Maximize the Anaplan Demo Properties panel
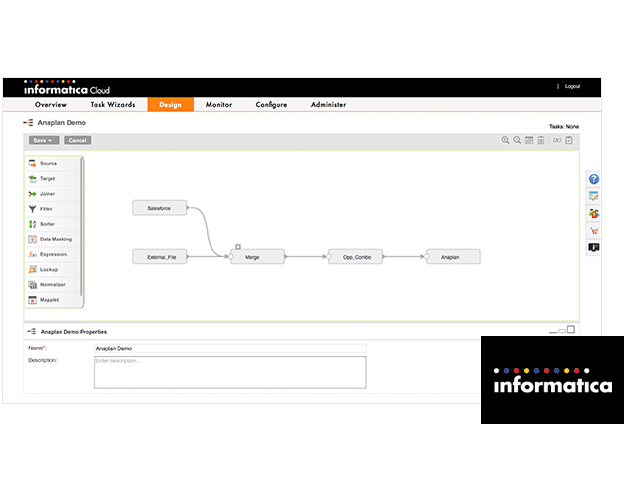Screen dimensions: 625x500 [571, 329]
